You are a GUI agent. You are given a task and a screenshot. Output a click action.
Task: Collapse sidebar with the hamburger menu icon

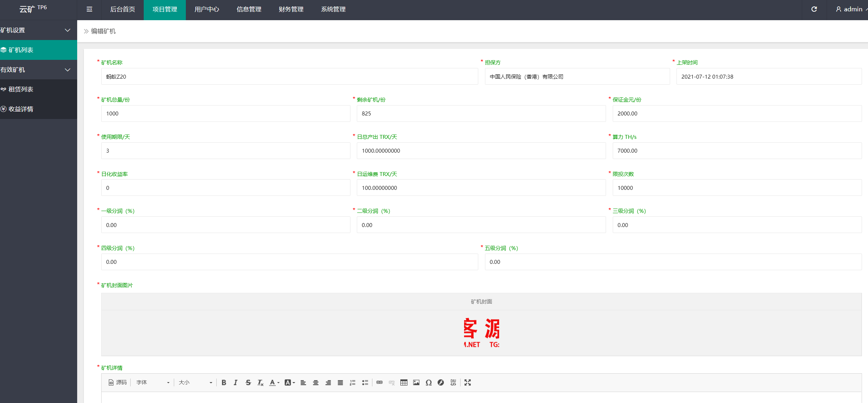tap(89, 9)
